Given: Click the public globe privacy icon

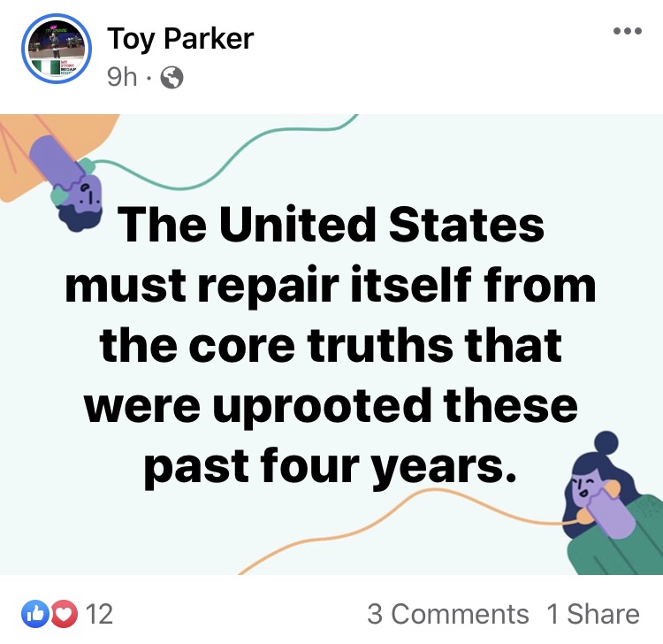Looking at the screenshot, I should (x=171, y=78).
